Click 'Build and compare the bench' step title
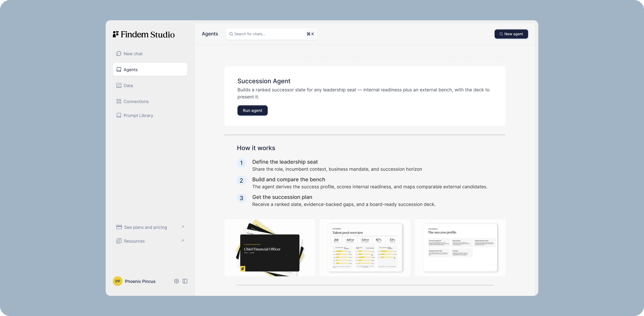The image size is (644, 316). coord(289,179)
